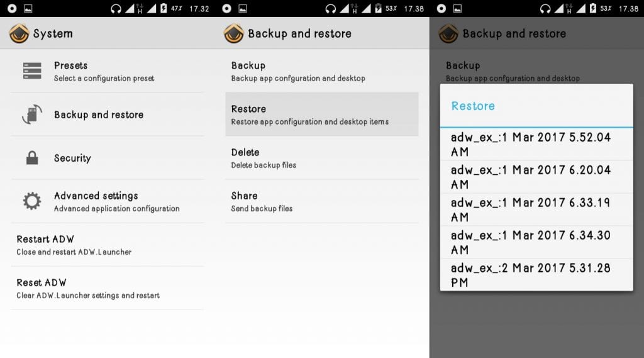Open the Security settings entry
This screenshot has height=358, width=644.
[107, 158]
